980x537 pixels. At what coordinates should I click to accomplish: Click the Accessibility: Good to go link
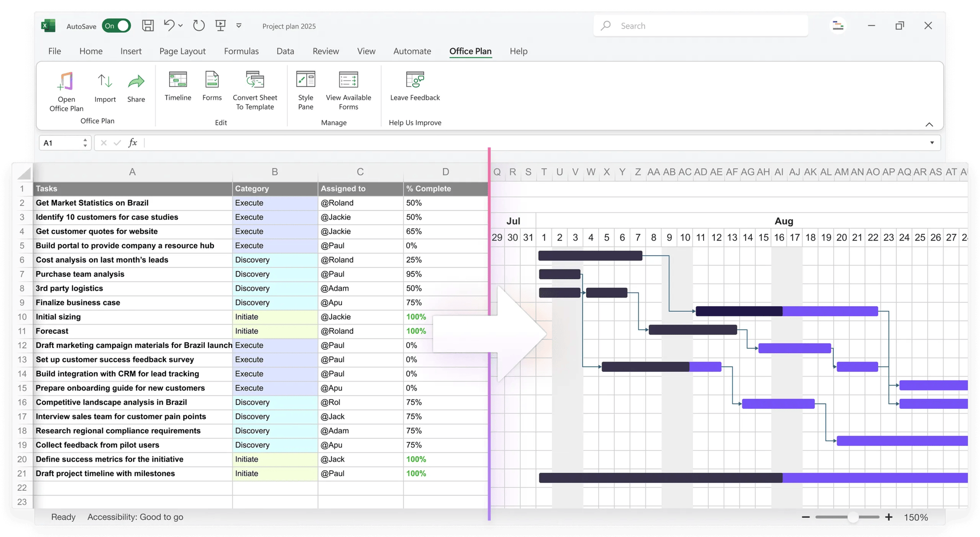(136, 517)
